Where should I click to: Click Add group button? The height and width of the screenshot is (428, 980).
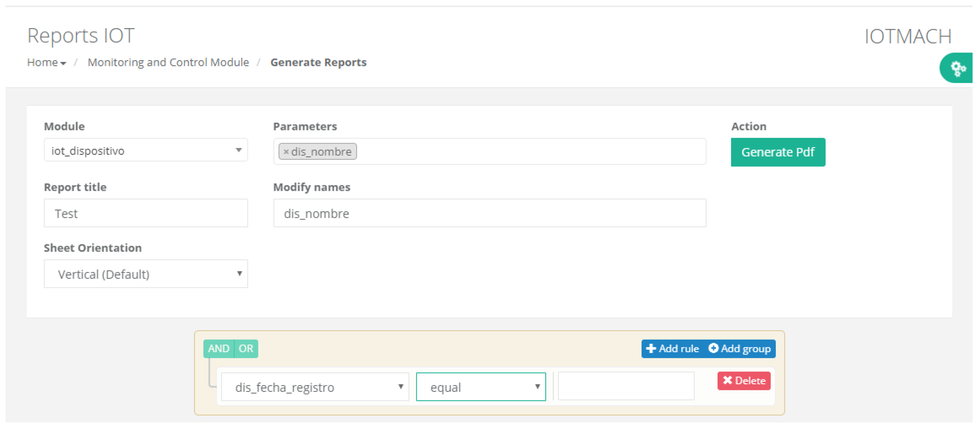coord(740,348)
